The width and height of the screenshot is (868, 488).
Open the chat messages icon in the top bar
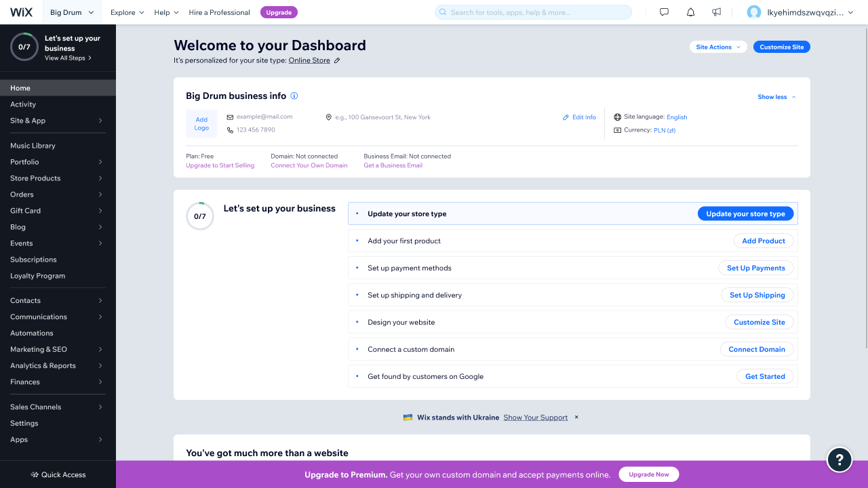tap(664, 12)
